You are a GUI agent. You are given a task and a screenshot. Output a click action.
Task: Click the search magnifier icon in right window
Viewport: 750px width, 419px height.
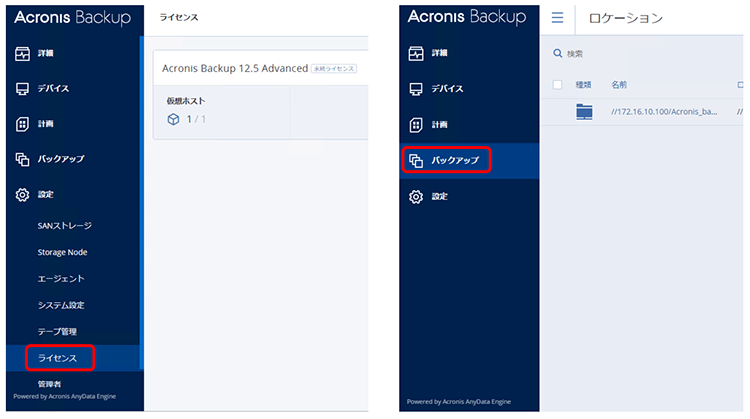pyautogui.click(x=557, y=53)
